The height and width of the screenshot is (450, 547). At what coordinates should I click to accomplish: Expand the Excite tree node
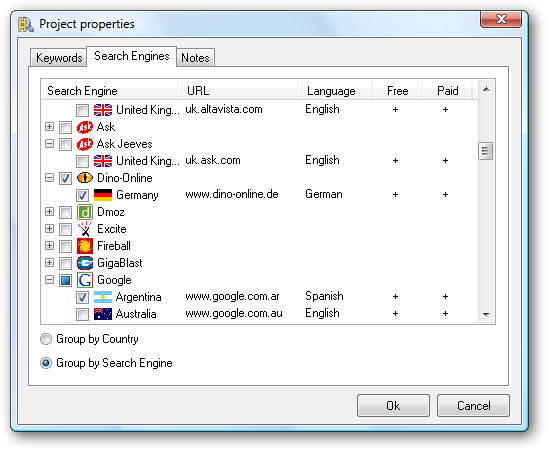(x=50, y=229)
